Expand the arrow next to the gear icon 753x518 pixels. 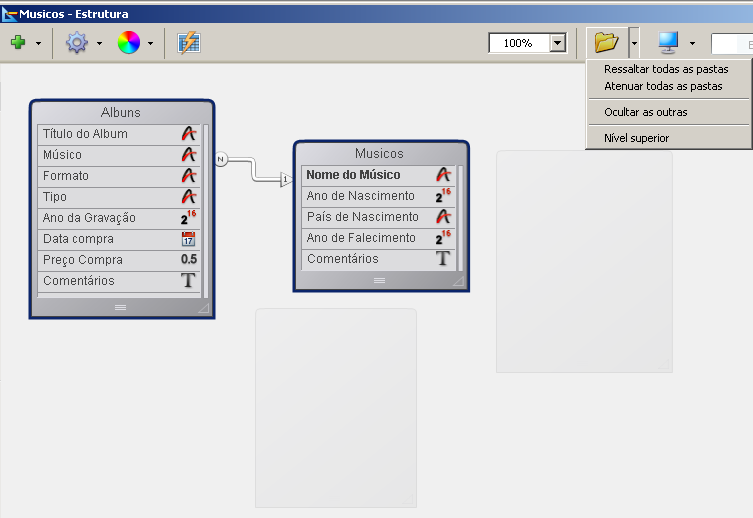99,44
